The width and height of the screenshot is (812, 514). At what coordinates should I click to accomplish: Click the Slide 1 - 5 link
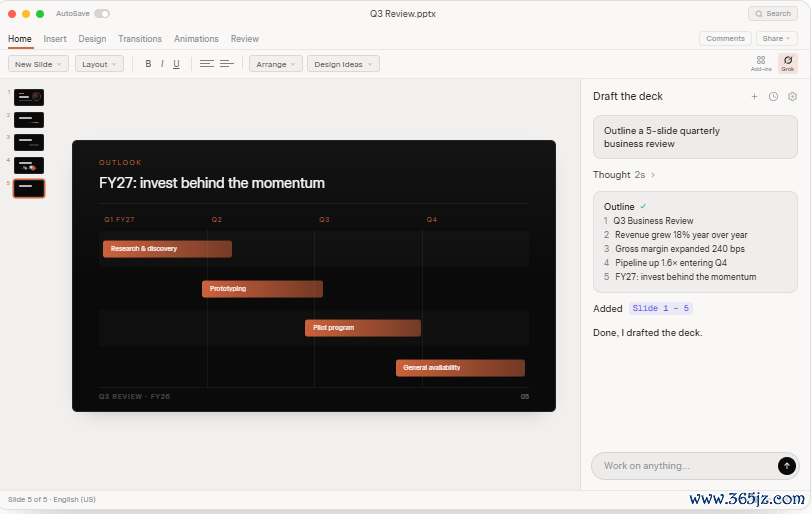click(x=661, y=309)
